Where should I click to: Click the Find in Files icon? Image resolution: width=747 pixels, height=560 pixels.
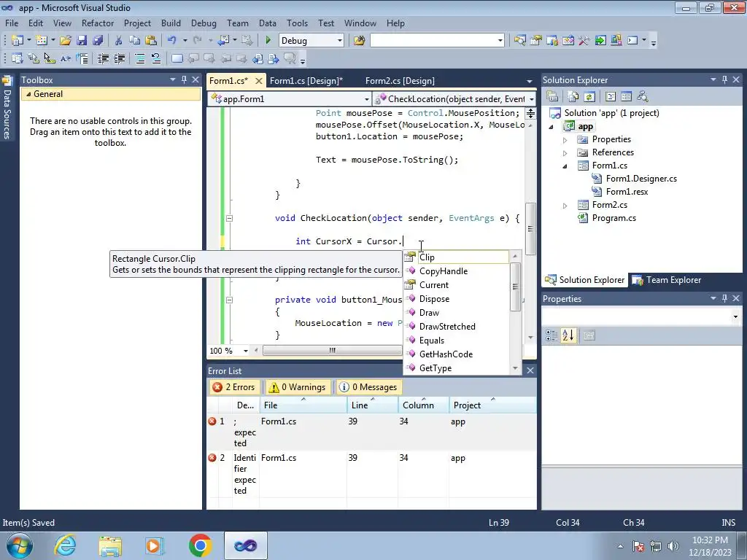(359, 41)
